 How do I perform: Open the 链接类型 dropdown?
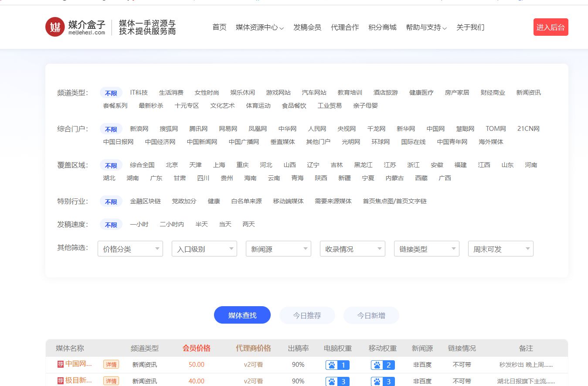coord(427,249)
